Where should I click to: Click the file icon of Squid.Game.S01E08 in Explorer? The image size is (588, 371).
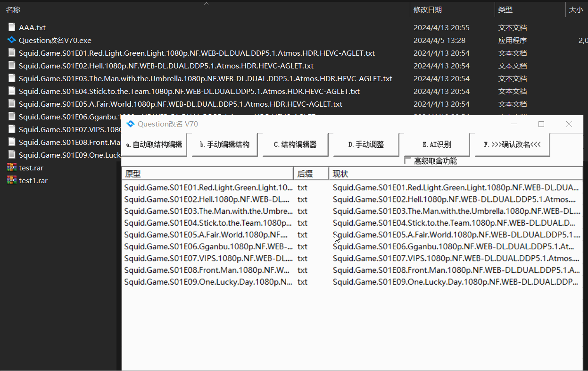click(x=12, y=142)
